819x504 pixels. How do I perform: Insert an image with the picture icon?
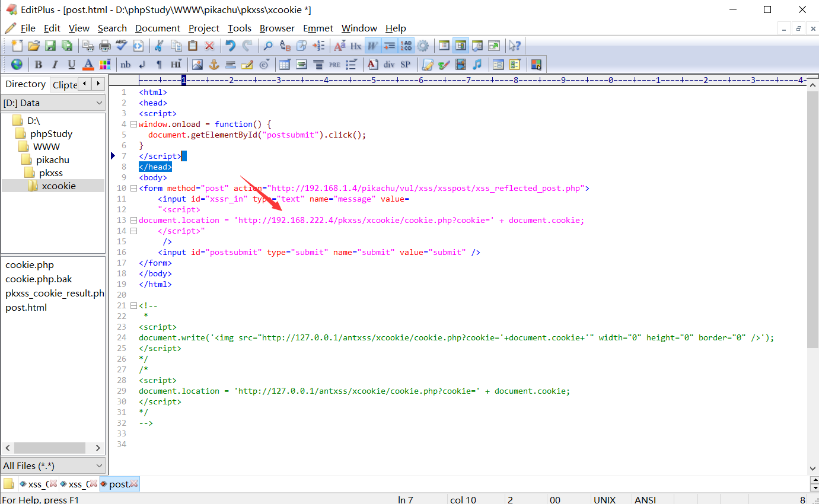tap(197, 64)
